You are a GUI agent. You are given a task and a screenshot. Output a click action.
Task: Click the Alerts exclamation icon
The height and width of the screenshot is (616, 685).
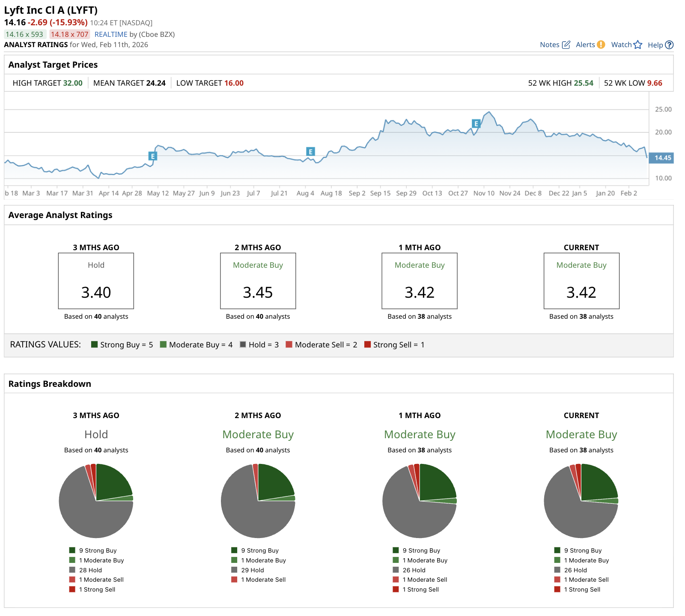click(x=601, y=45)
